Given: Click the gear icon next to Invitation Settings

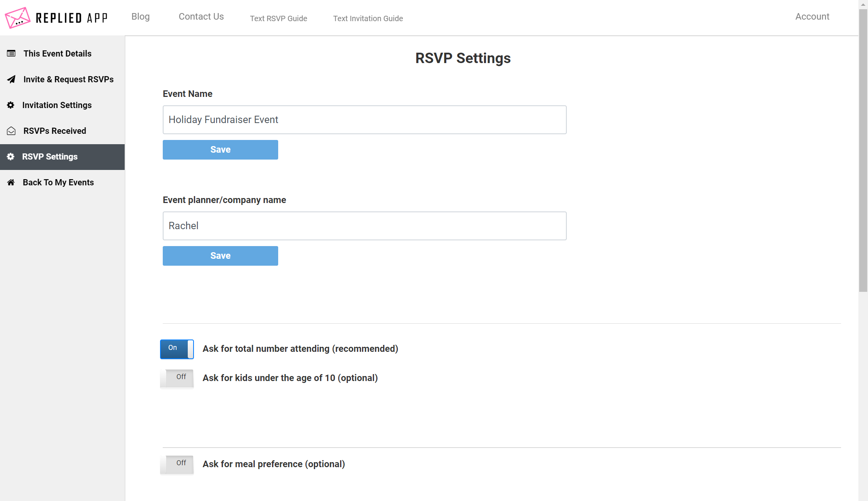Looking at the screenshot, I should [11, 105].
